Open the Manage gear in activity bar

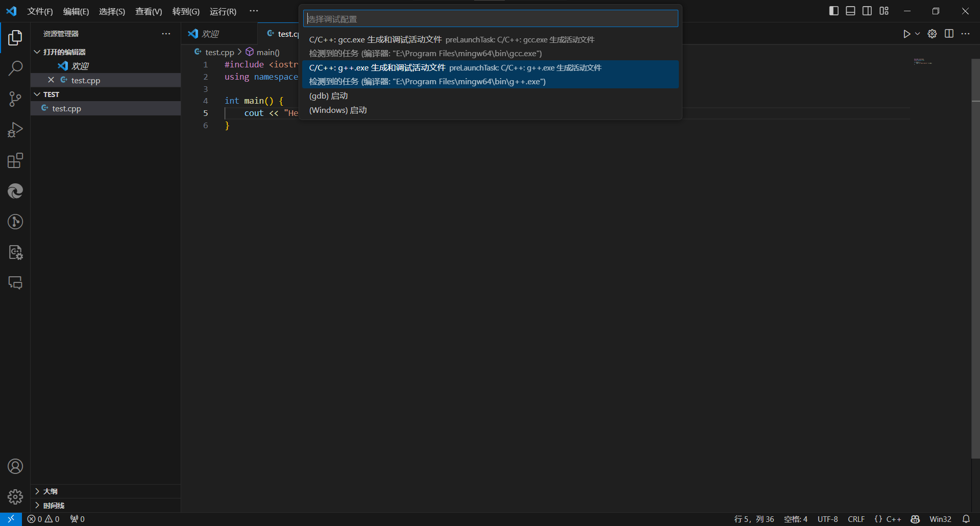click(15, 496)
